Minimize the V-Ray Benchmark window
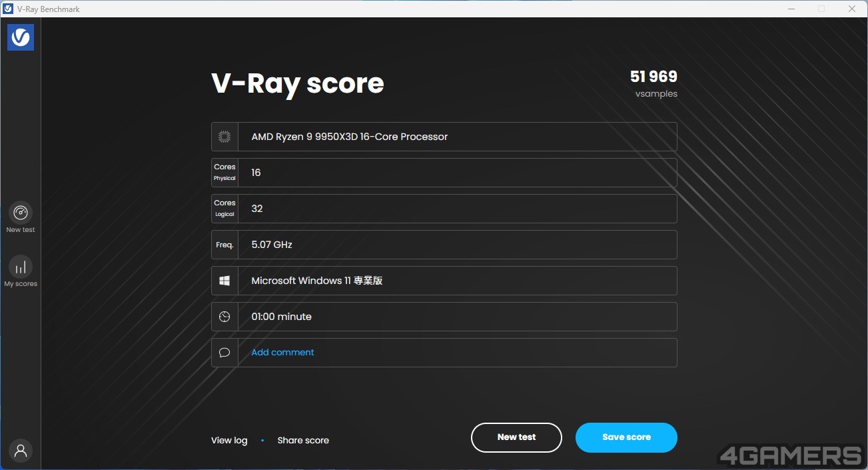Image resolution: width=868 pixels, height=470 pixels. coord(791,9)
